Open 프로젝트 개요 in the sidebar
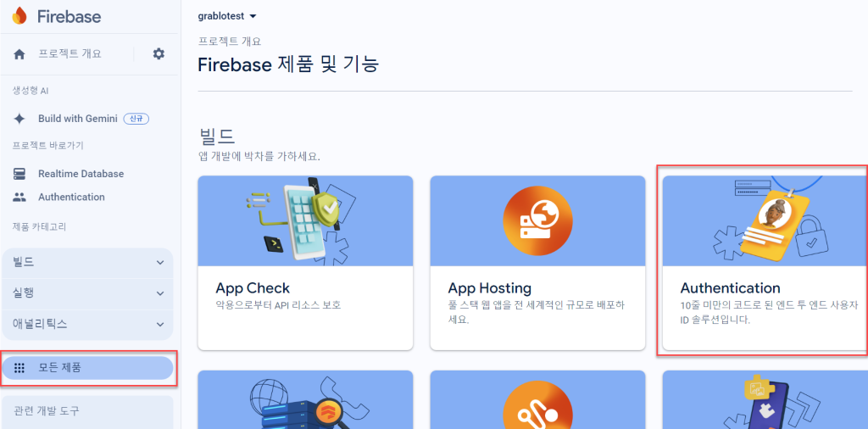 click(70, 53)
